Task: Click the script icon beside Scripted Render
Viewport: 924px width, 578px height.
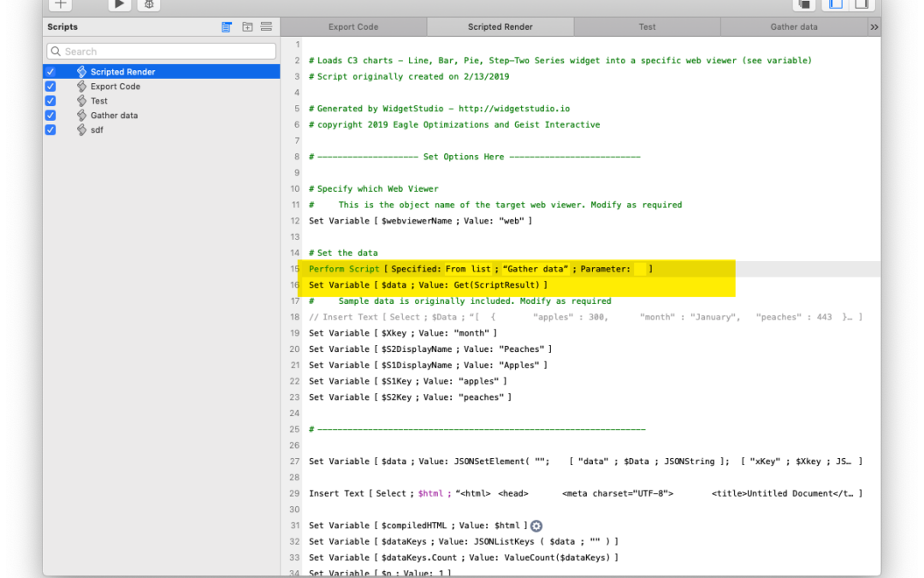Action: pos(81,72)
